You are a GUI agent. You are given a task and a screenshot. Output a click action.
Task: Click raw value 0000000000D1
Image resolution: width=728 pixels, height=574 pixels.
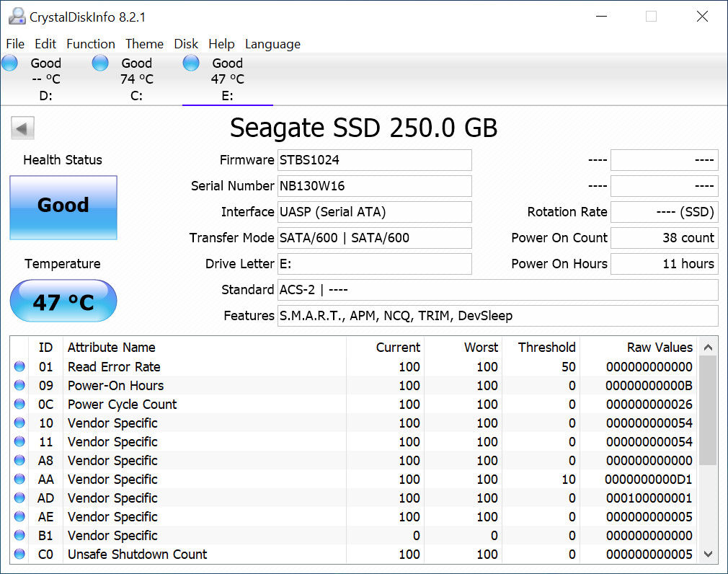[x=648, y=480]
